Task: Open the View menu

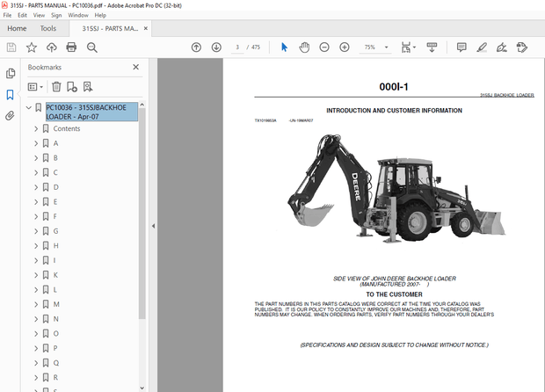Action: pos(39,15)
